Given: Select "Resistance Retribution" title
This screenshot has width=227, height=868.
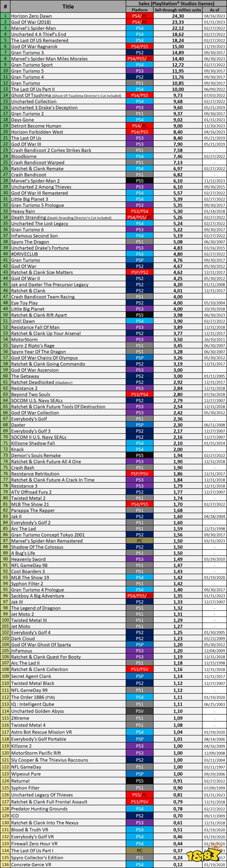Looking at the screenshot, I should coord(35,474).
